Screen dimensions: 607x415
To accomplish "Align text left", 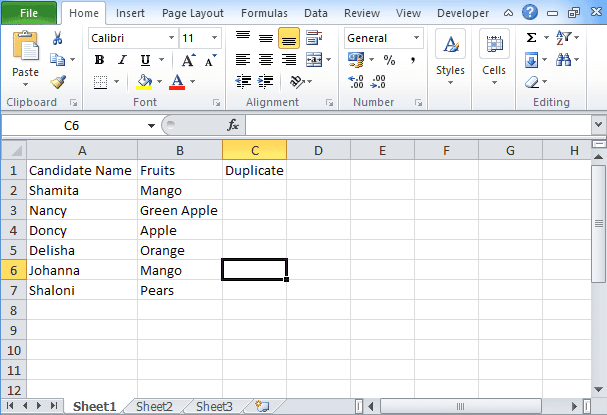I will pyautogui.click(x=243, y=60).
